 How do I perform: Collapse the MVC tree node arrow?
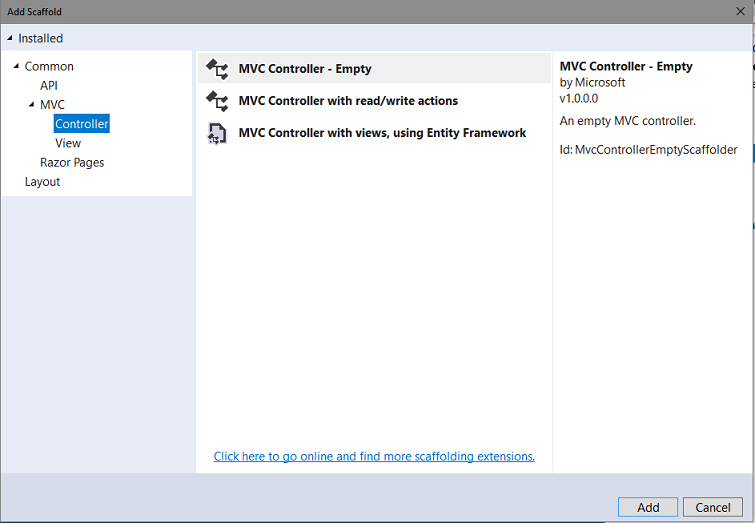coord(31,105)
